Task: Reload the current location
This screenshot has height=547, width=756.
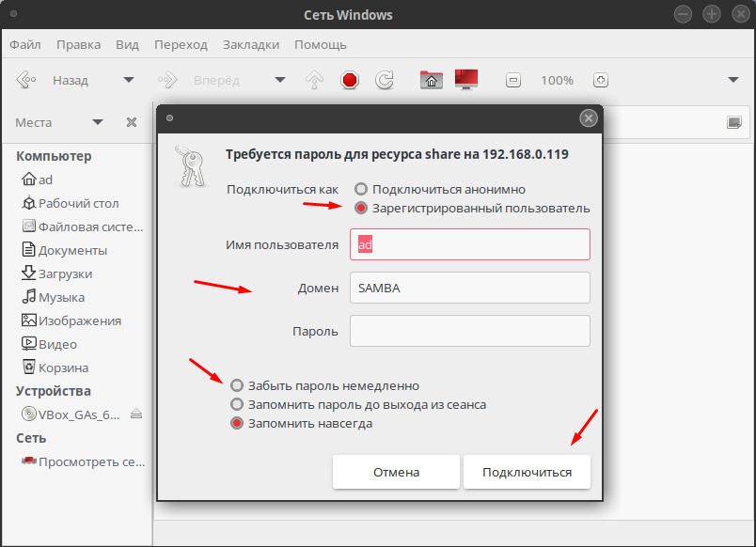Action: [385, 80]
